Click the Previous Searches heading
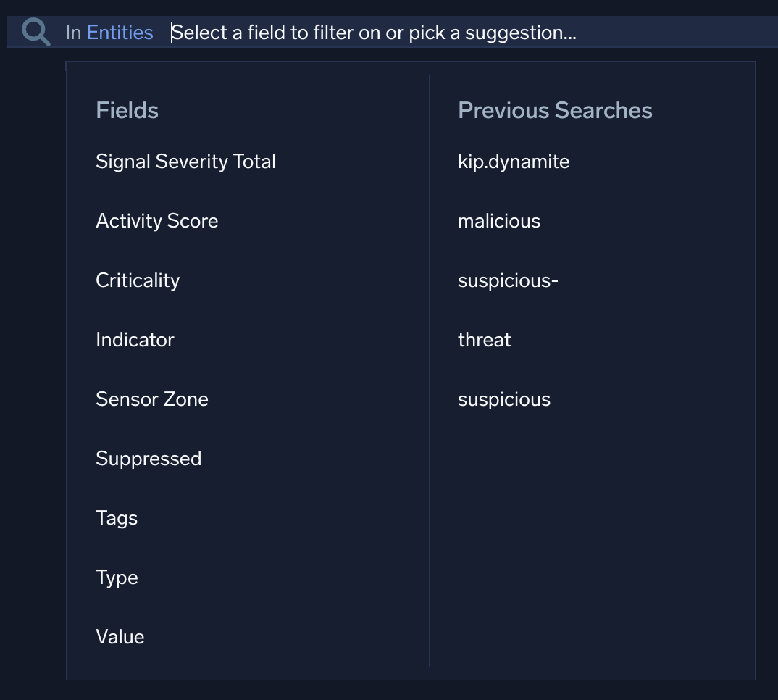 tap(554, 109)
